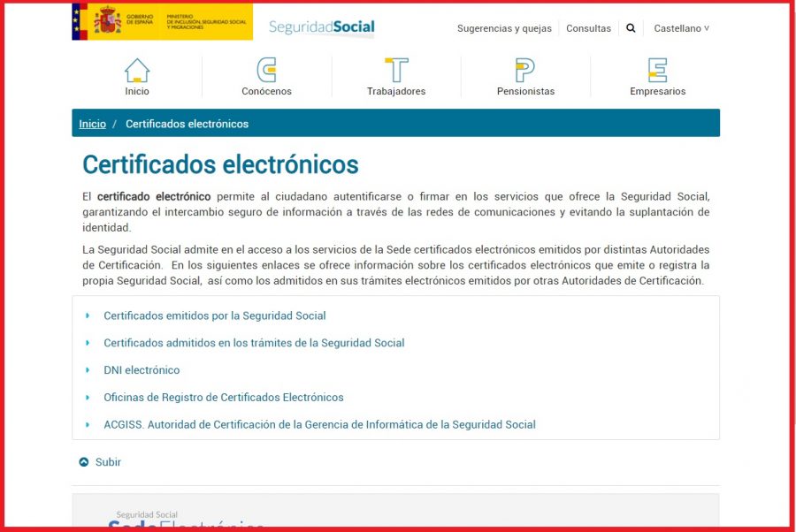Open the ACGISS Autoridad de Certificación link
The width and height of the screenshot is (796, 532).
319,425
